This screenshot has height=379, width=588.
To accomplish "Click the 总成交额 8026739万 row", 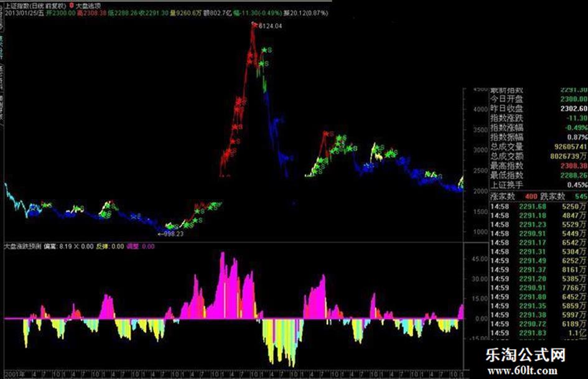I will coord(538,156).
